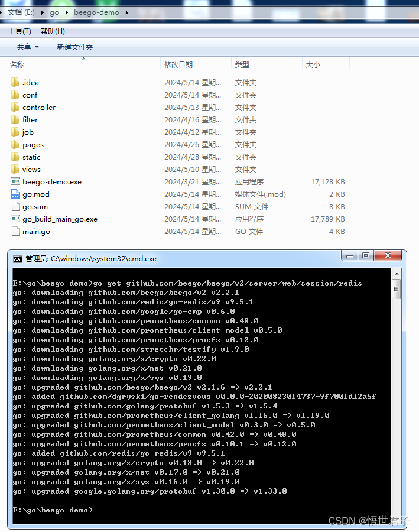The height and width of the screenshot is (532, 419).
Task: Select file name go.sum
Action: click(x=35, y=207)
